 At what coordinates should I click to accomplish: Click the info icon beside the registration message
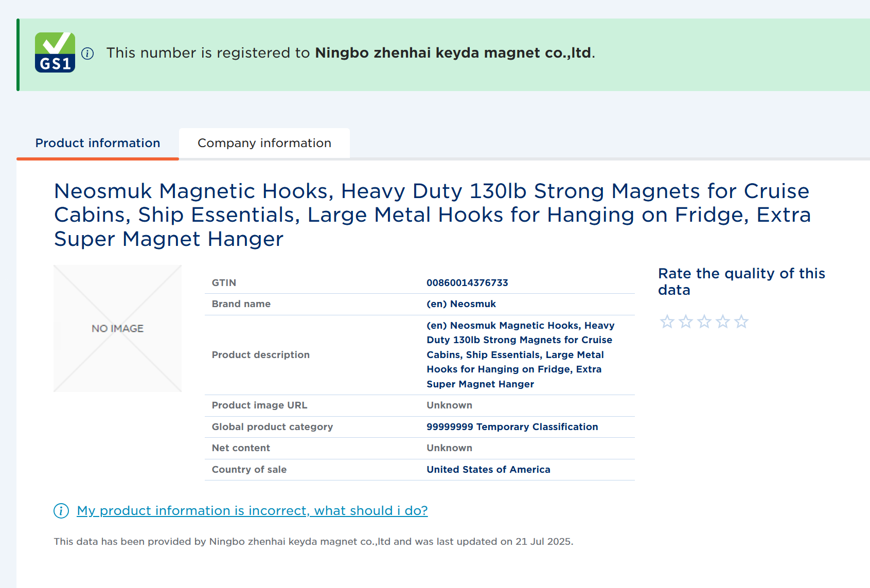pyautogui.click(x=87, y=54)
